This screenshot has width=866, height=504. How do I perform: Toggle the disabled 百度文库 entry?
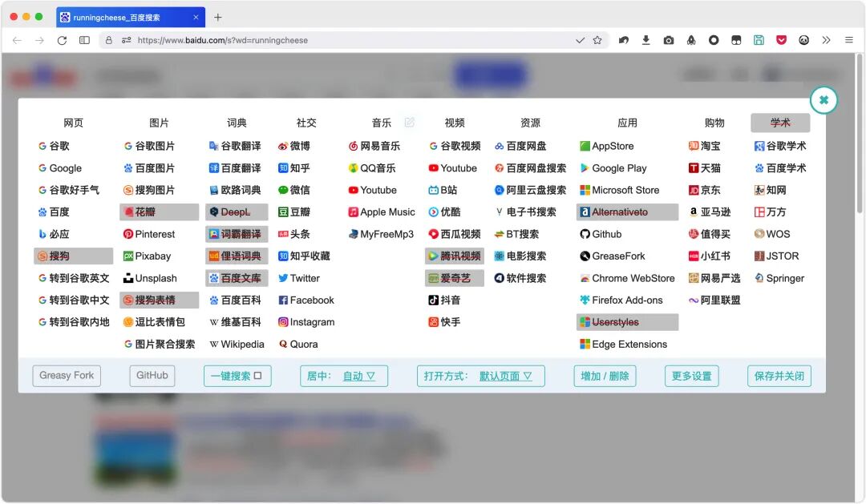pos(237,278)
